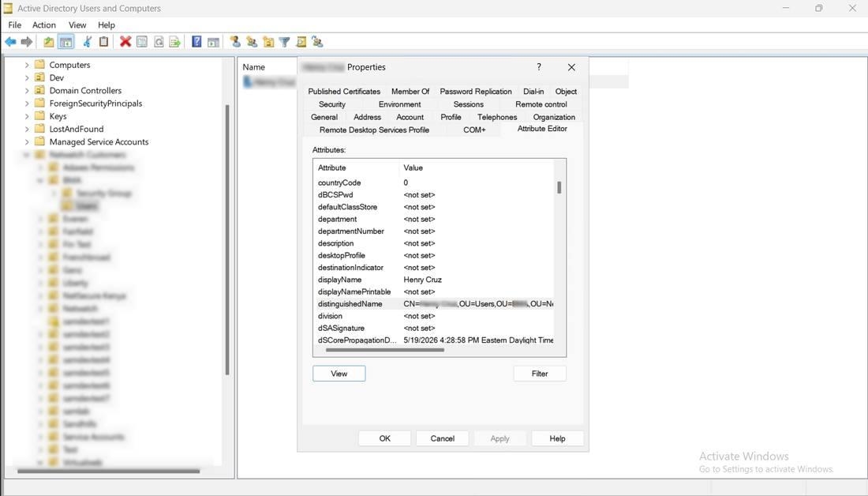Image resolution: width=868 pixels, height=496 pixels.
Task: Open the Sessions tab
Action: tap(468, 104)
